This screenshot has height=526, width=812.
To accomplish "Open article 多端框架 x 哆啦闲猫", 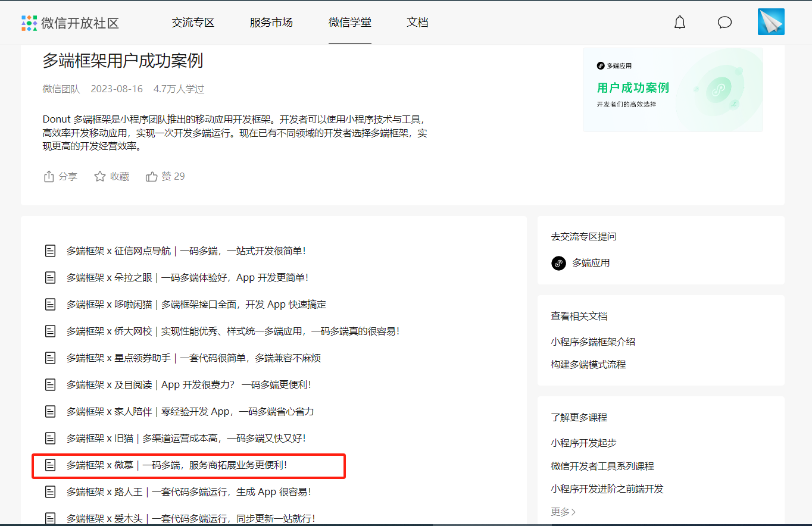I will 196,305.
